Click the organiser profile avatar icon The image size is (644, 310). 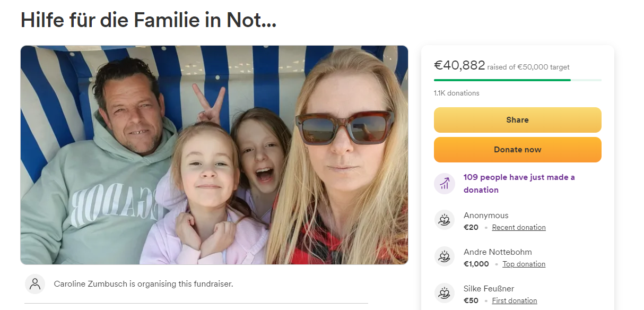click(35, 284)
